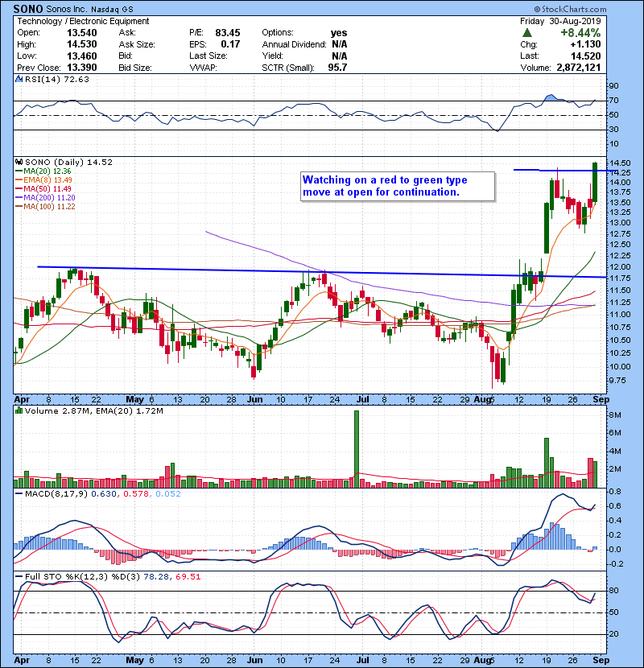The image size is (644, 668).
Task: Click the High value 14.530
Action: click(x=82, y=44)
